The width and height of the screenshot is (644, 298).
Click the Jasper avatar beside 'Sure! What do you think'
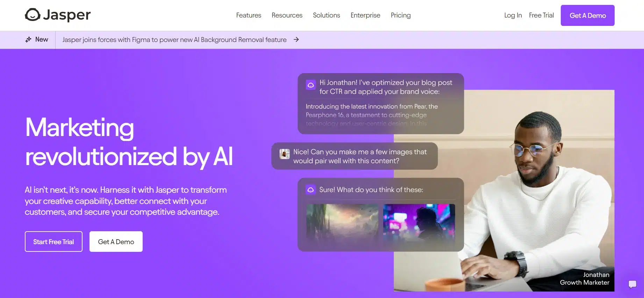pyautogui.click(x=310, y=190)
